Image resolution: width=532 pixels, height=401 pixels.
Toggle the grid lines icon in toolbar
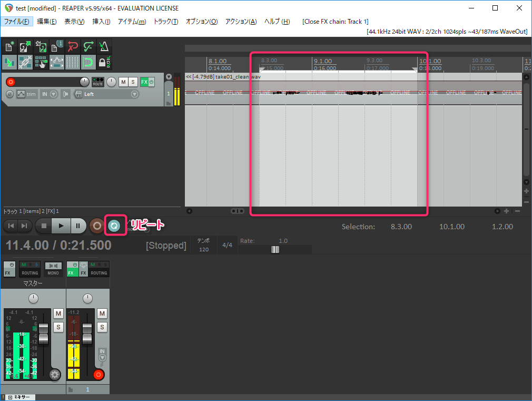pos(73,62)
